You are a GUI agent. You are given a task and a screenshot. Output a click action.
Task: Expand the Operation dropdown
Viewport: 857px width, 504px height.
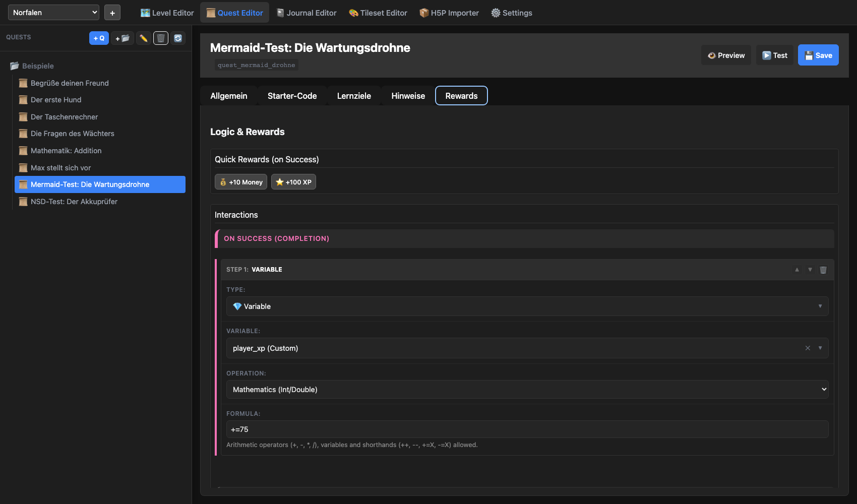click(527, 390)
